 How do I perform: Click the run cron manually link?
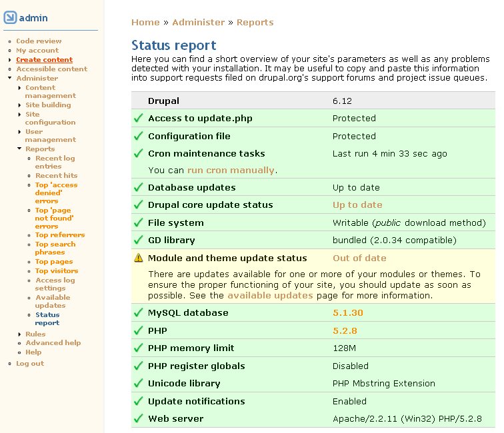coord(231,171)
